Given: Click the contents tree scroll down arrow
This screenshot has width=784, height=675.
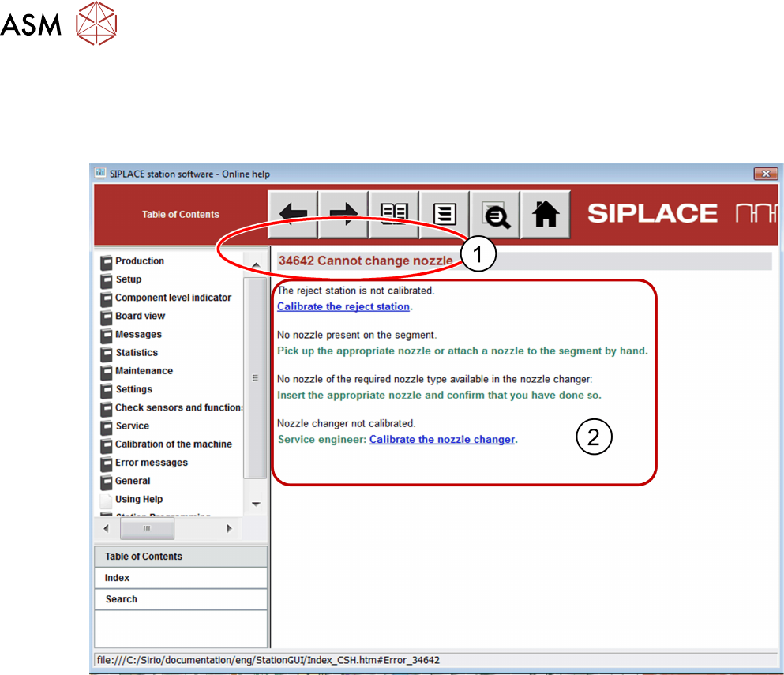Looking at the screenshot, I should pos(256,504).
